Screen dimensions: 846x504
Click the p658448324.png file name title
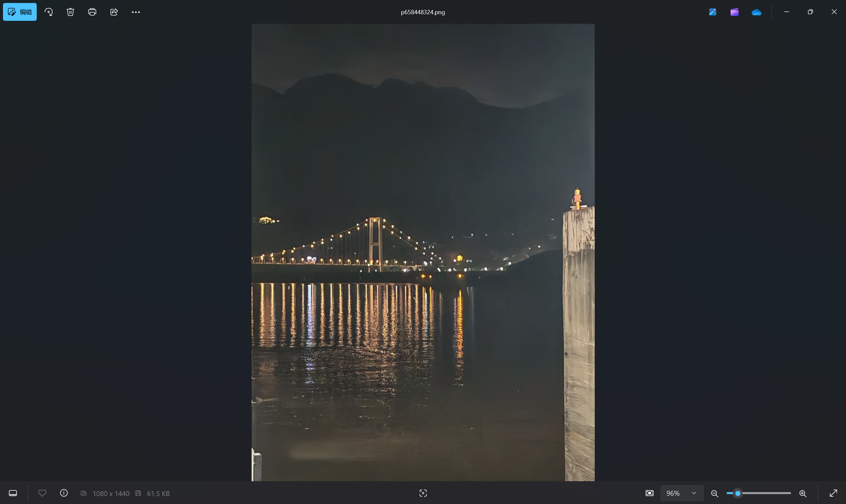tap(423, 12)
